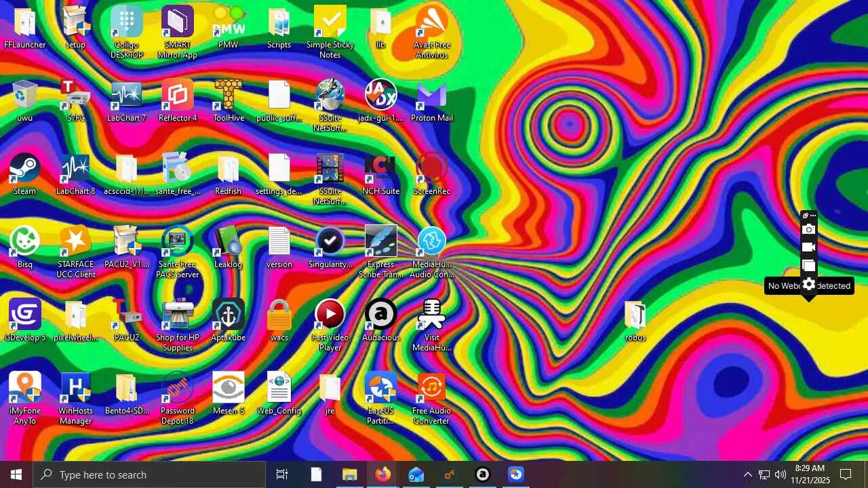
Task: Open the Windows Start menu
Action: 16,474
